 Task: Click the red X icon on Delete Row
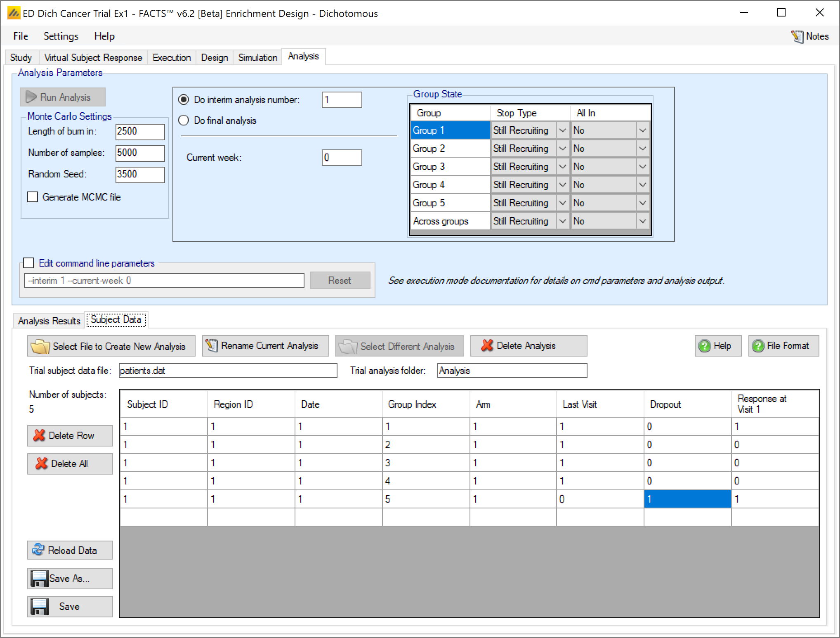39,435
